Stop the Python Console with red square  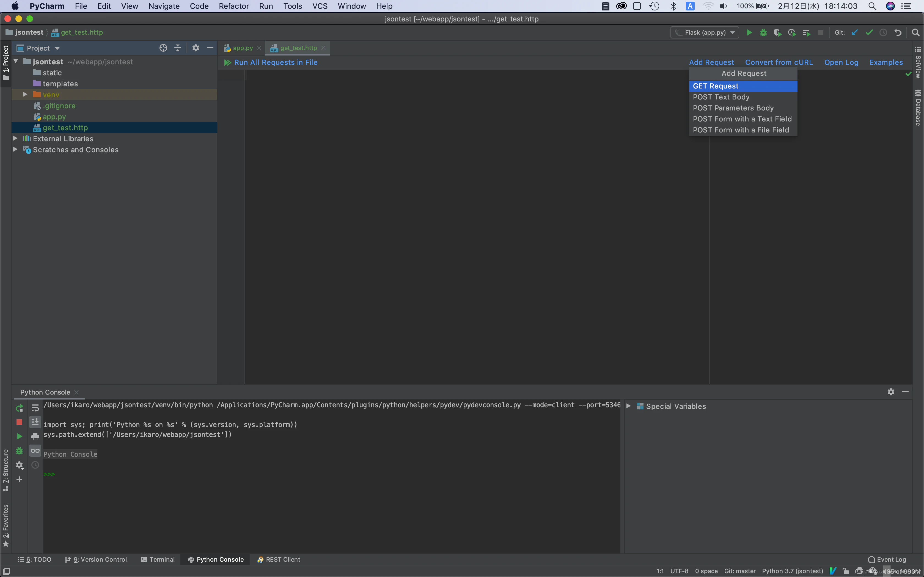(x=20, y=422)
